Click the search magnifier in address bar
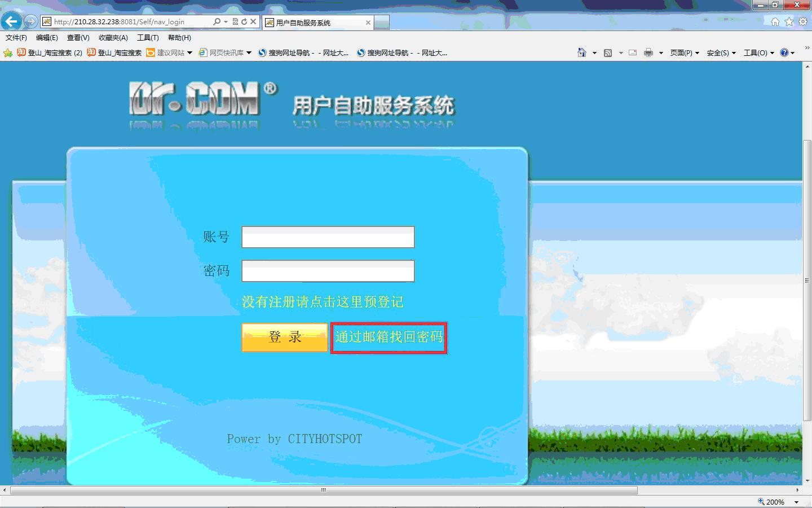812x508 pixels. pos(217,21)
